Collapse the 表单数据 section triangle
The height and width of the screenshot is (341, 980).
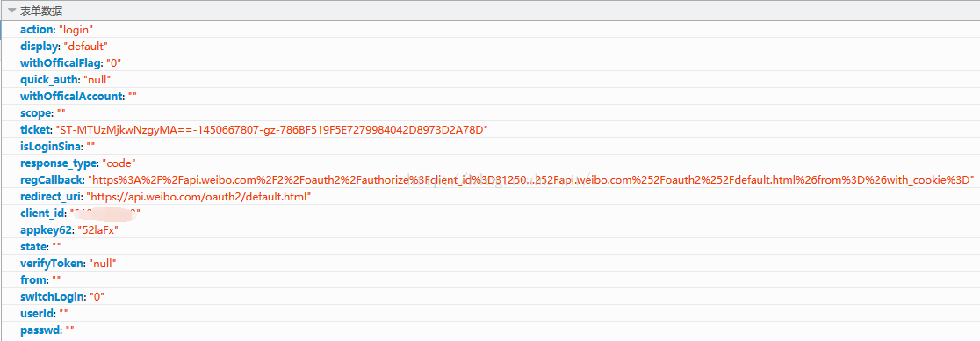pos(12,11)
